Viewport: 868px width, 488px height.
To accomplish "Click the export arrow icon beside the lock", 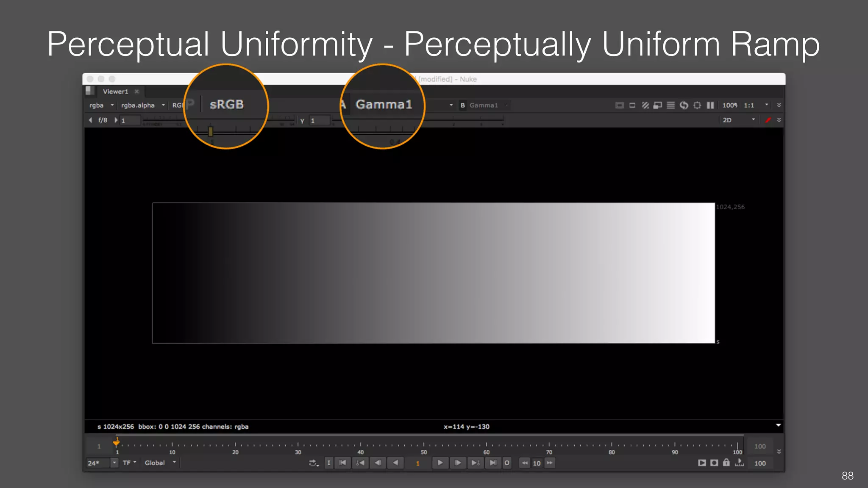I will tap(739, 463).
